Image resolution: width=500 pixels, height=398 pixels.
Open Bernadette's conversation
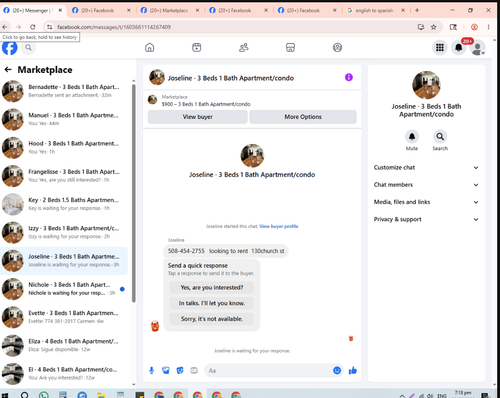click(x=64, y=91)
